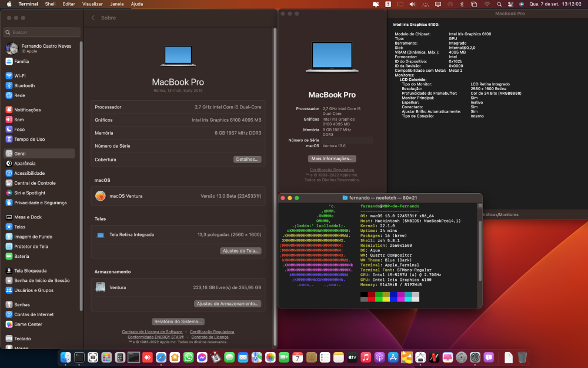Go back using the Sobre chevron
The width and height of the screenshot is (588, 368).
(93, 18)
